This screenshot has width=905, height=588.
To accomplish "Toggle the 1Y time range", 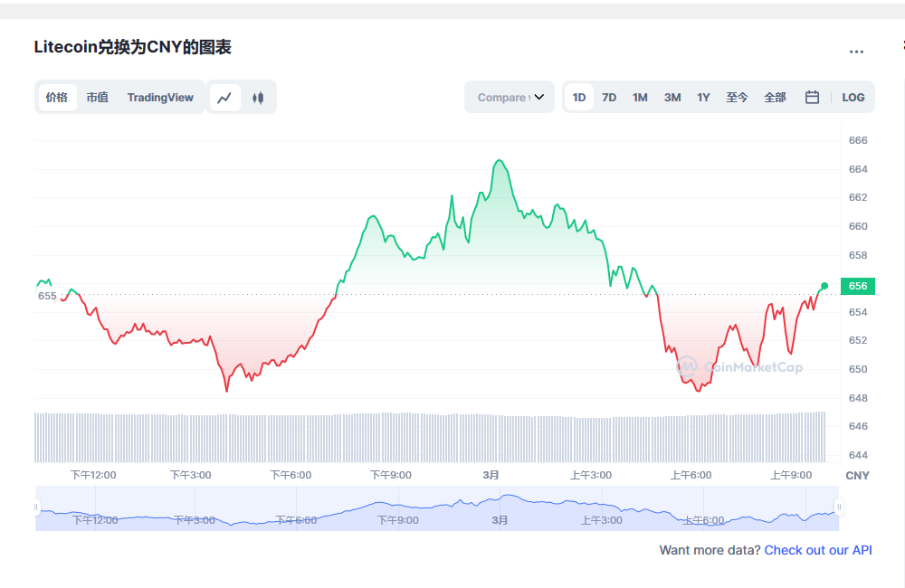I will pyautogui.click(x=703, y=97).
